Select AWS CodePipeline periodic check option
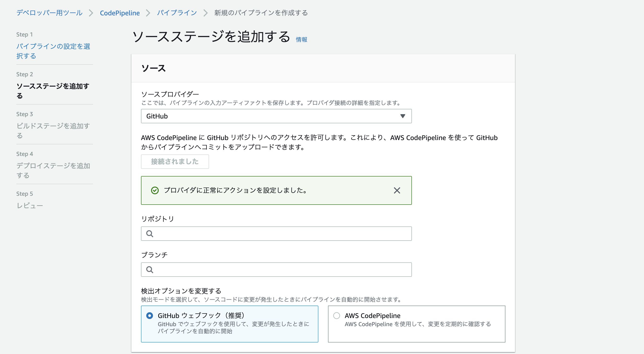This screenshot has height=354, width=644. point(336,315)
